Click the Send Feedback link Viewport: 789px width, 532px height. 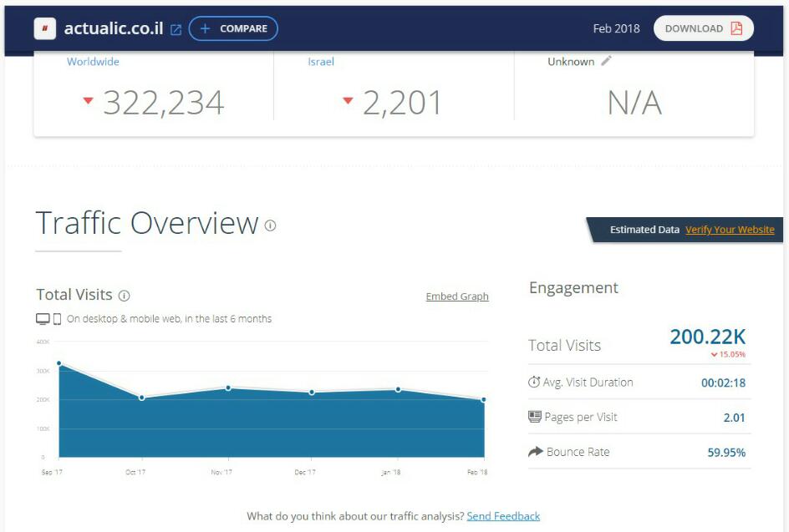click(503, 516)
